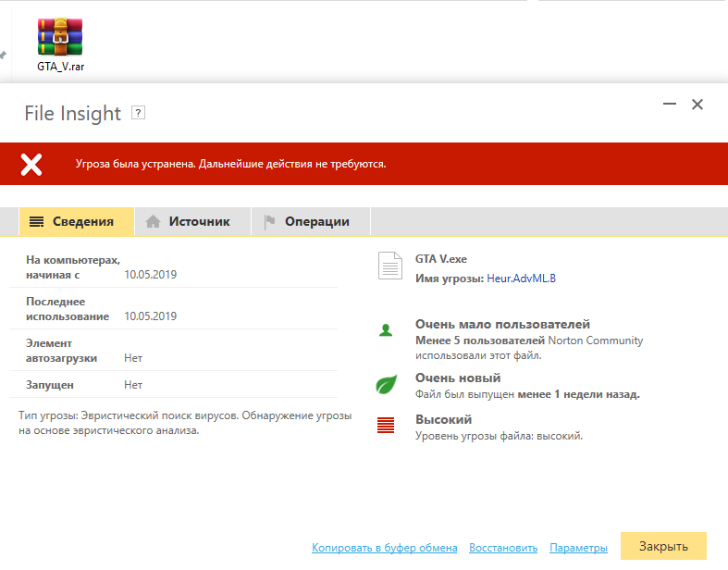This screenshot has height=570, width=728.
Task: Click the 'Элемент автозагрузки' value Нет
Action: click(x=133, y=358)
